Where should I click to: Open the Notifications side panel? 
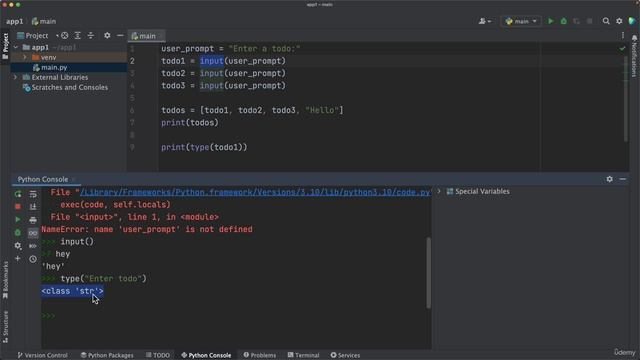(x=634, y=56)
